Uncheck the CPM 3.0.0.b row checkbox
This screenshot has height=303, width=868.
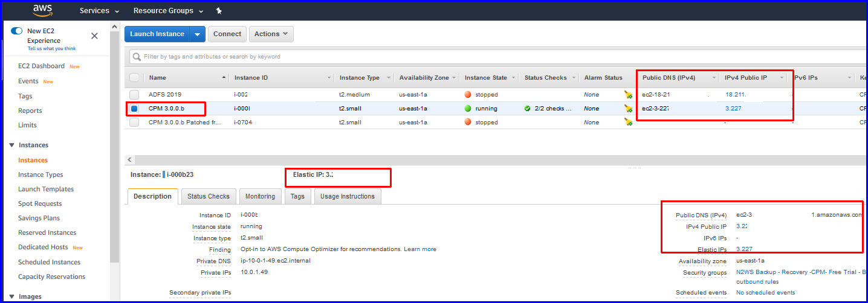[134, 109]
